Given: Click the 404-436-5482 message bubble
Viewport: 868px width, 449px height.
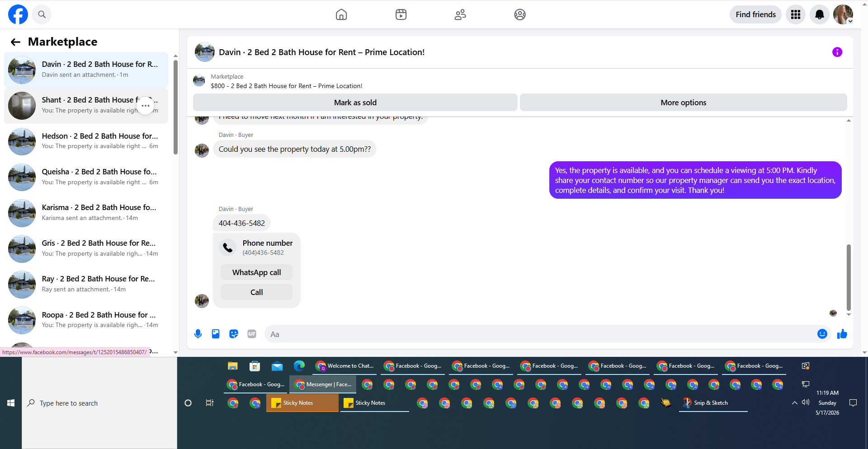Looking at the screenshot, I should [242, 223].
